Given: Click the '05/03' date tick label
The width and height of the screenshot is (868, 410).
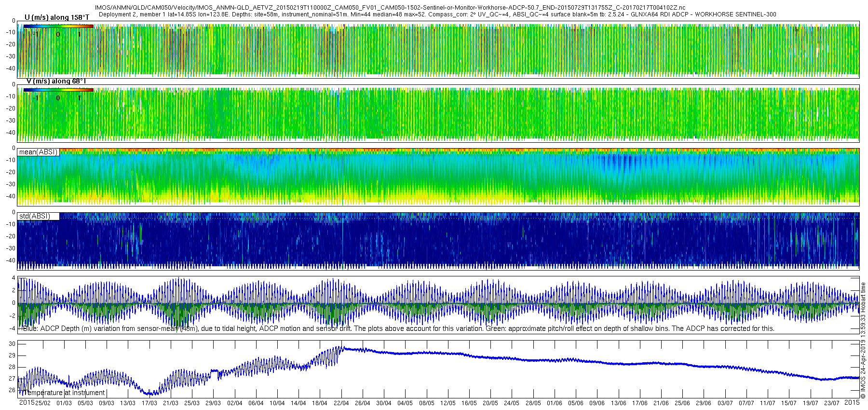Looking at the screenshot, I should [x=85, y=403].
